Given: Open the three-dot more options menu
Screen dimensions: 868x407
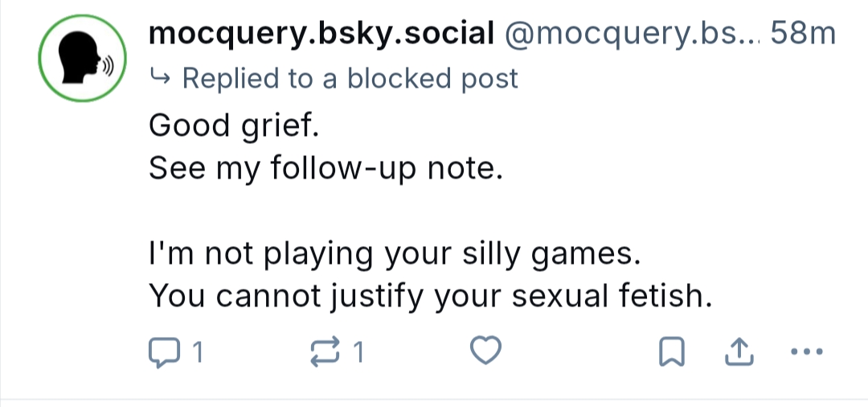Looking at the screenshot, I should (x=807, y=352).
